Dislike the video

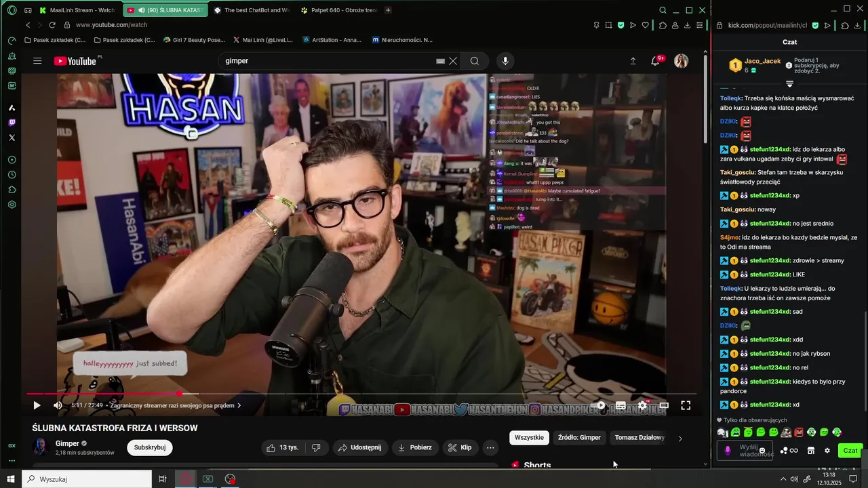click(x=316, y=447)
